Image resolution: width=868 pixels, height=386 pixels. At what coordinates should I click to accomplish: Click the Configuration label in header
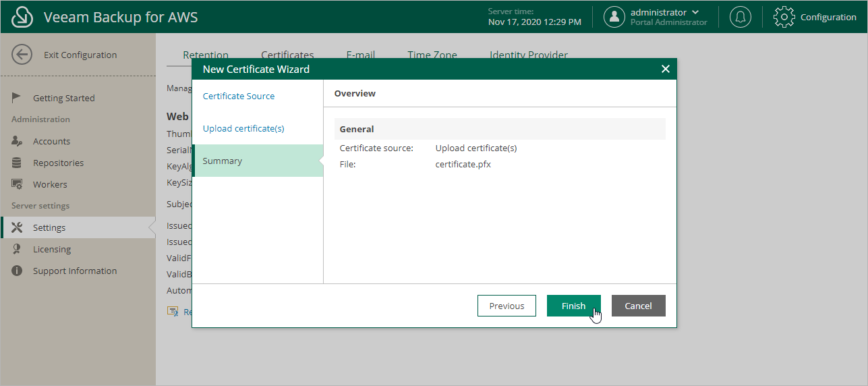(828, 17)
